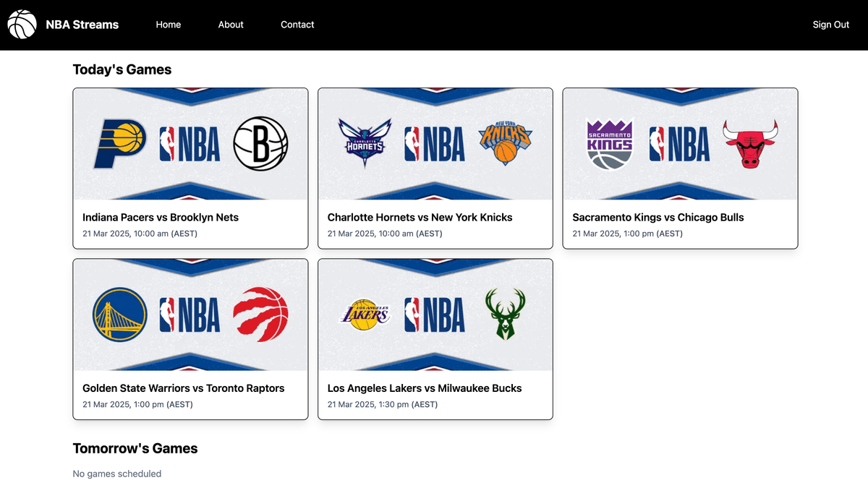Click the Hornets vs Knicks game time text
The width and height of the screenshot is (868, 496).
(385, 234)
